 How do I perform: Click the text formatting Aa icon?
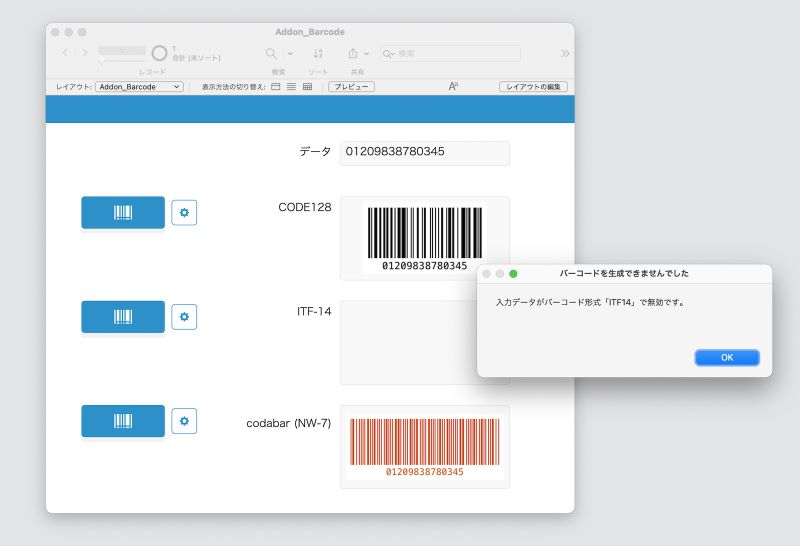pyautogui.click(x=453, y=86)
